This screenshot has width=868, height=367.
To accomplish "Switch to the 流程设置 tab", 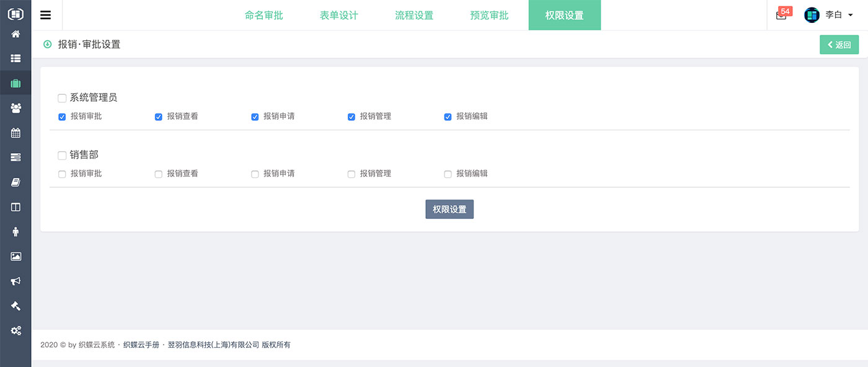I will (414, 15).
